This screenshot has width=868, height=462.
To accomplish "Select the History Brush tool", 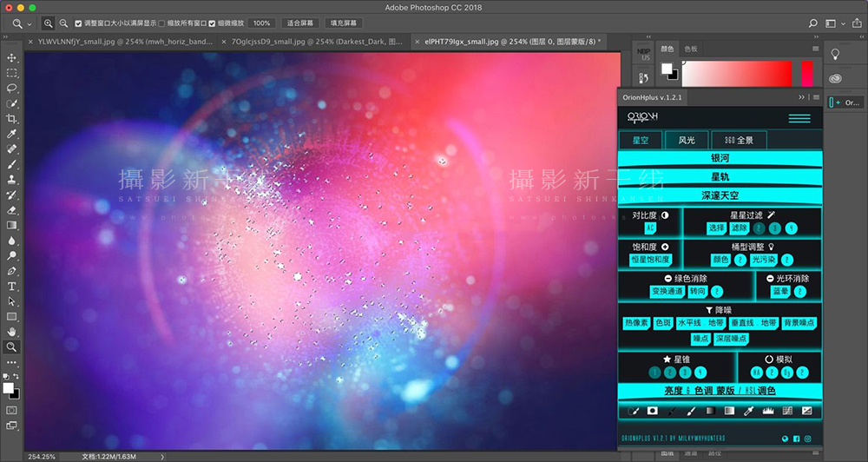I will tap(11, 195).
